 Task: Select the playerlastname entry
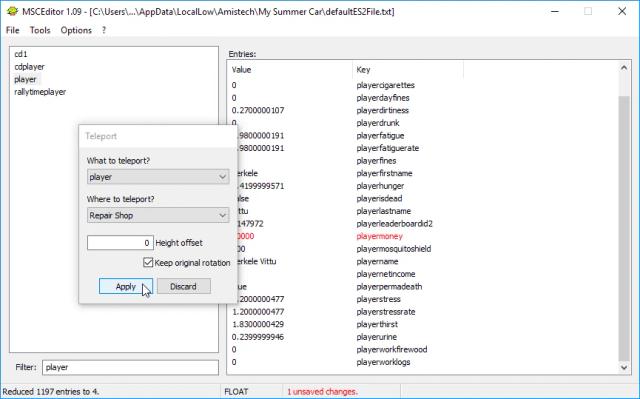pyautogui.click(x=383, y=211)
